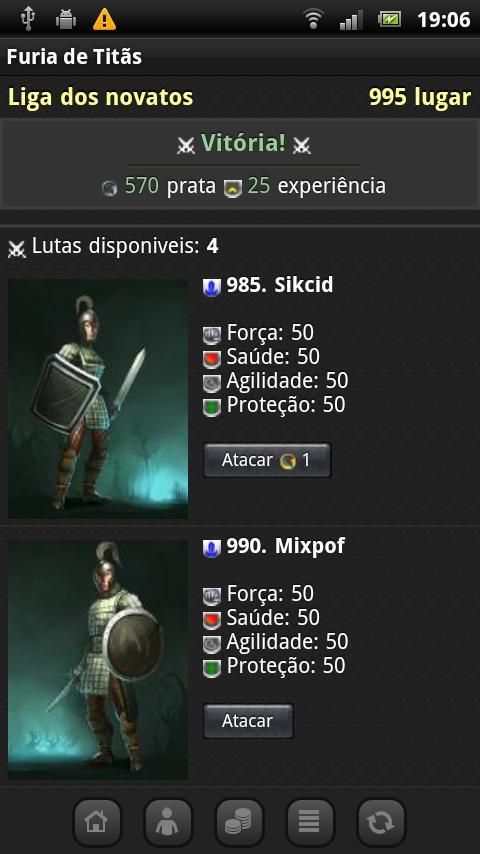Select Sikcid's warrior portrait

(98, 399)
